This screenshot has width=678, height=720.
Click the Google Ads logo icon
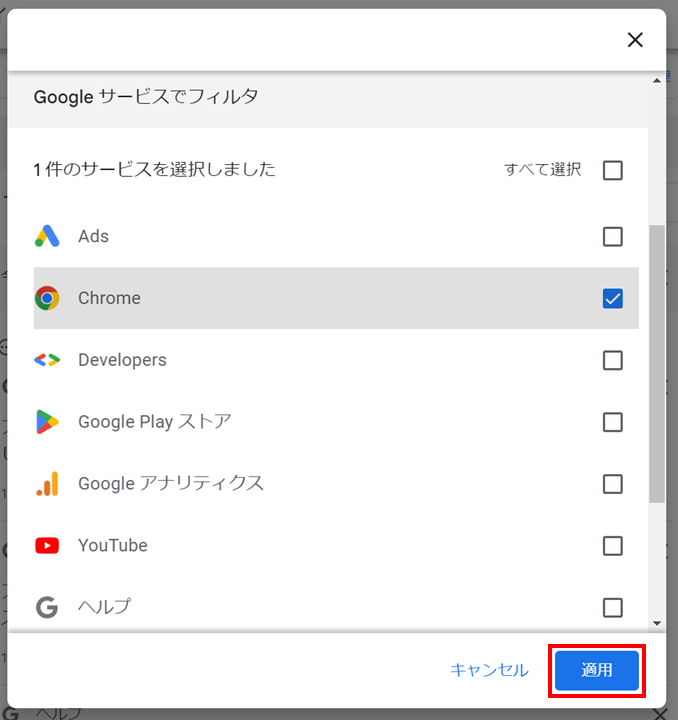[47, 236]
